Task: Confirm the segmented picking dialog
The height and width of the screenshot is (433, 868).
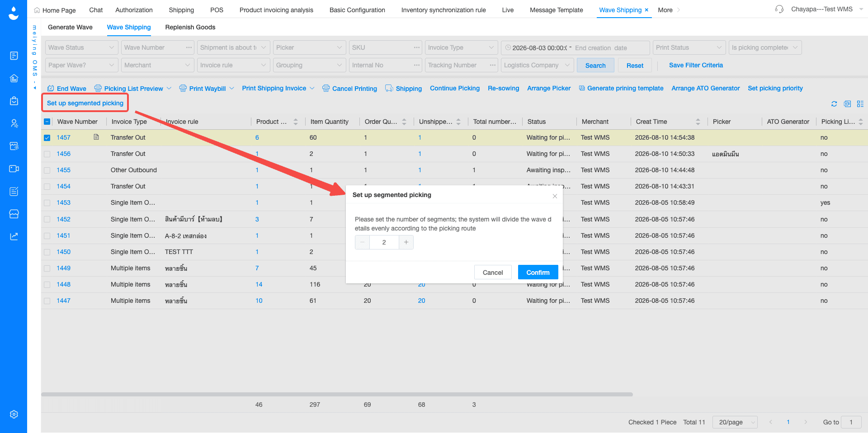Action: tap(538, 273)
